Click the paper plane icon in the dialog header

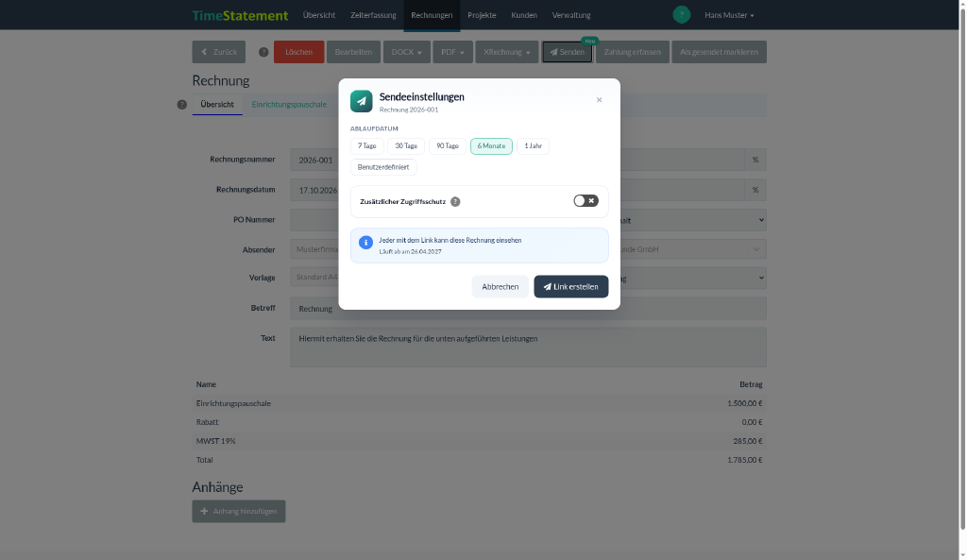[362, 101]
